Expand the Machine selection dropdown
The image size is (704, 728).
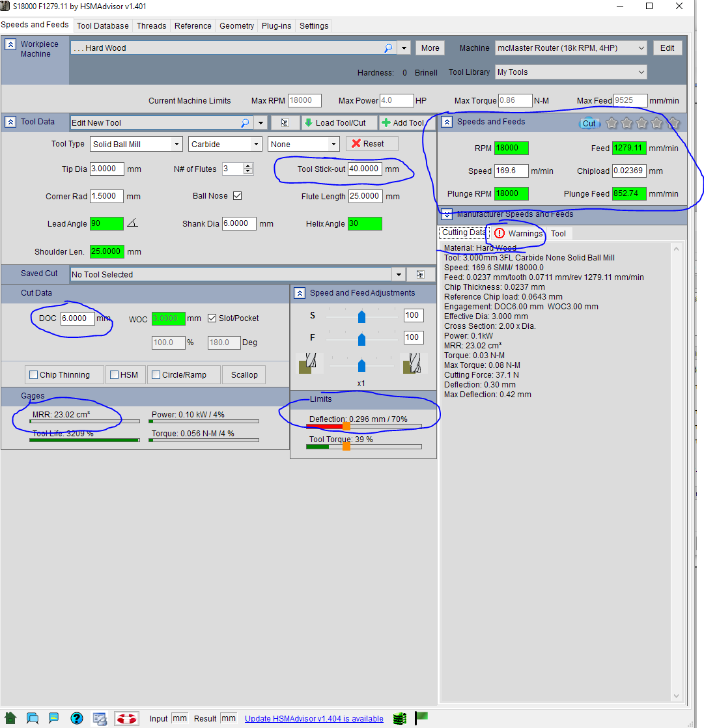point(641,48)
